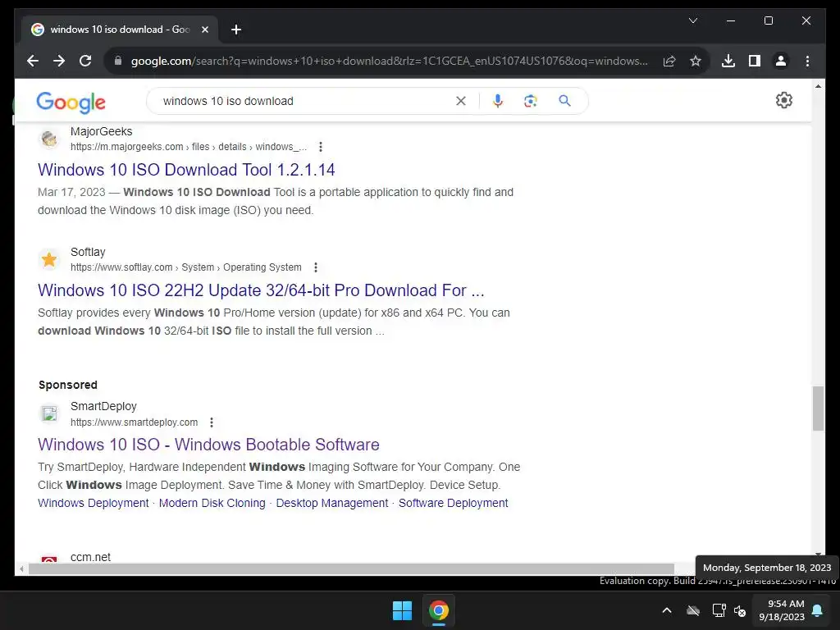Open the Windows Start menu

coord(402,610)
